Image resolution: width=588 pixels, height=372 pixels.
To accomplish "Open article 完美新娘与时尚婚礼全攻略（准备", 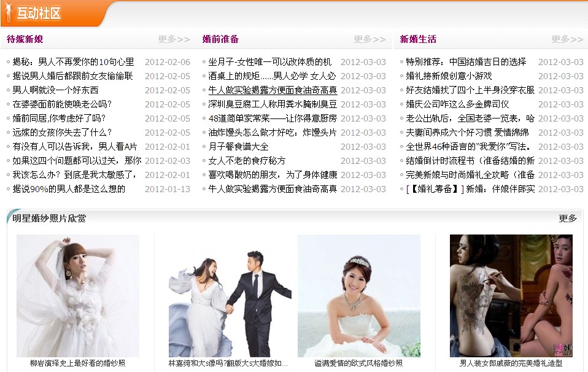I will click(x=470, y=175).
